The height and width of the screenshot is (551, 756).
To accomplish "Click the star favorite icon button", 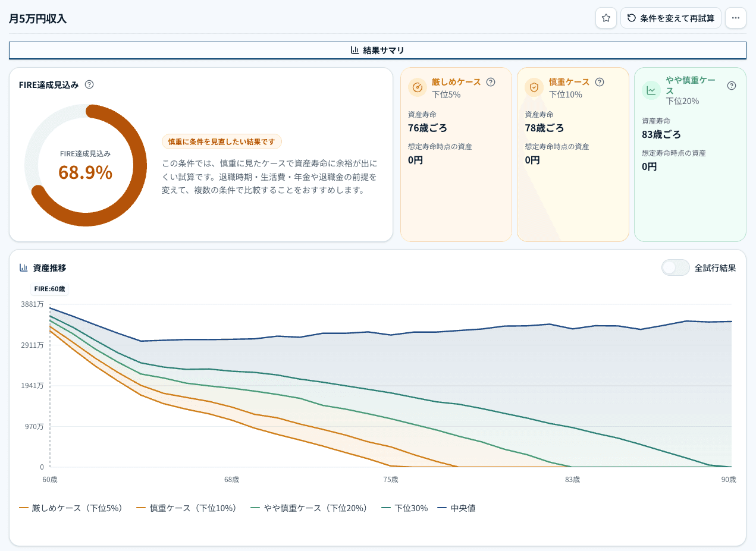I will click(x=606, y=18).
